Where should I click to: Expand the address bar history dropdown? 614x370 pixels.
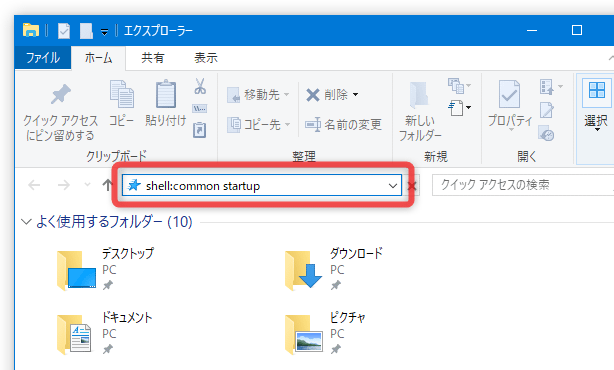(x=393, y=186)
